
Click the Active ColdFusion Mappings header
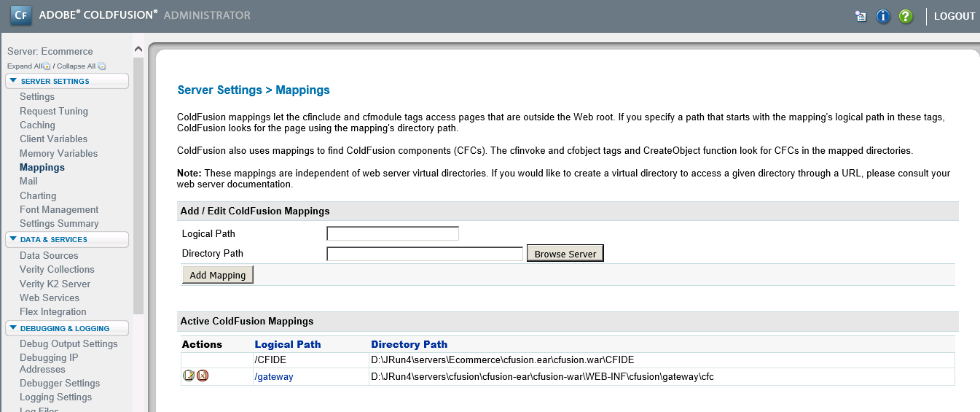click(x=247, y=321)
